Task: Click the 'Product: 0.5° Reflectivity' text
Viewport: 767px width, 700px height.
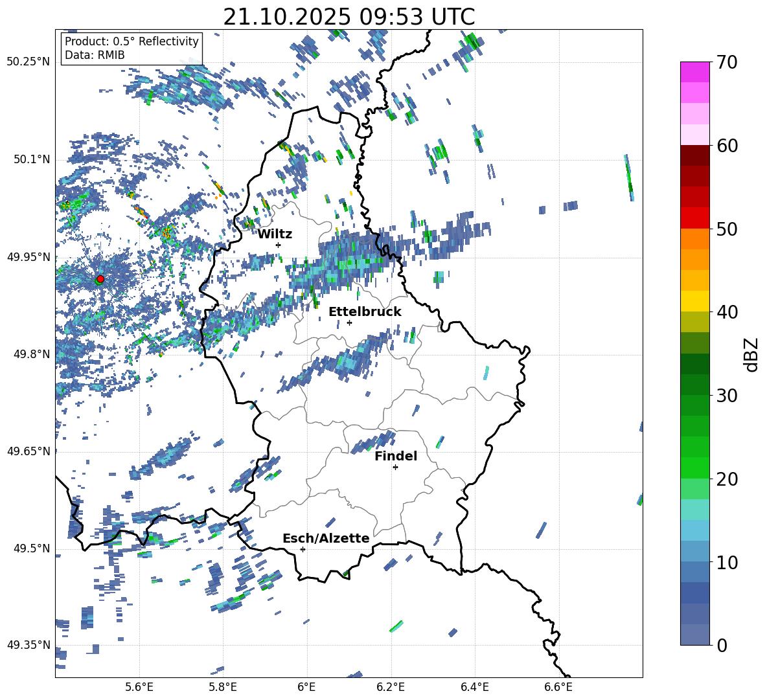Action: 132,41
